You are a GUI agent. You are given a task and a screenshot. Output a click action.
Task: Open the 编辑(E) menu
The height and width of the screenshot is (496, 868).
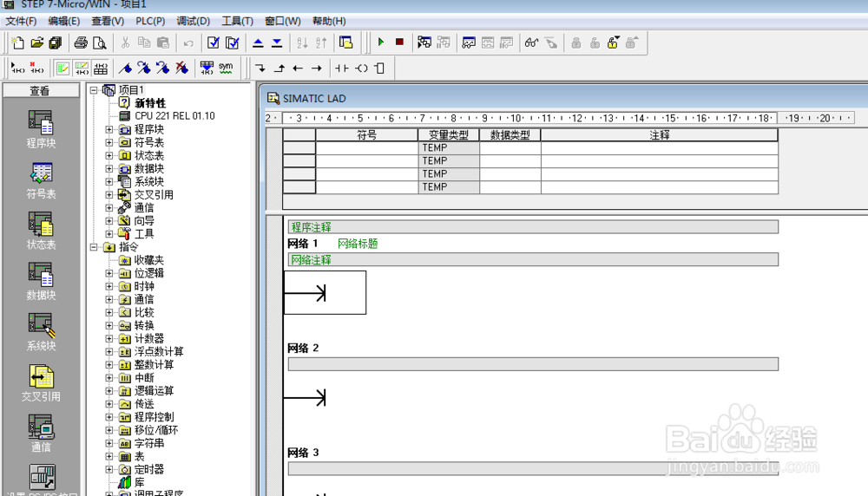pyautogui.click(x=63, y=21)
